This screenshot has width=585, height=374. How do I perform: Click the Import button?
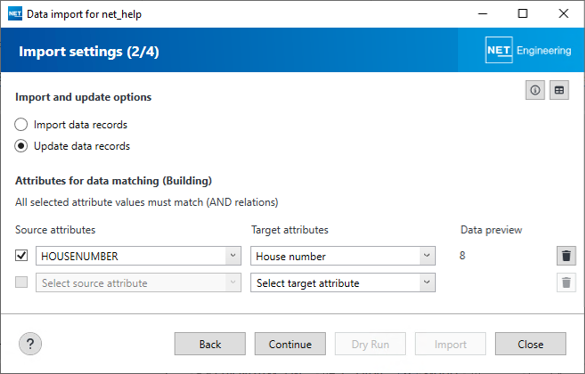tap(450, 344)
